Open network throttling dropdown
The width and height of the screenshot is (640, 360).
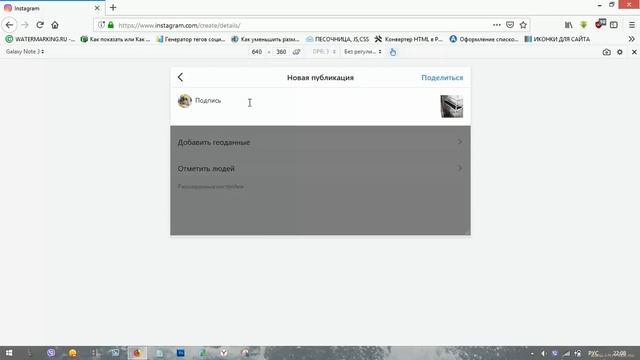362,52
